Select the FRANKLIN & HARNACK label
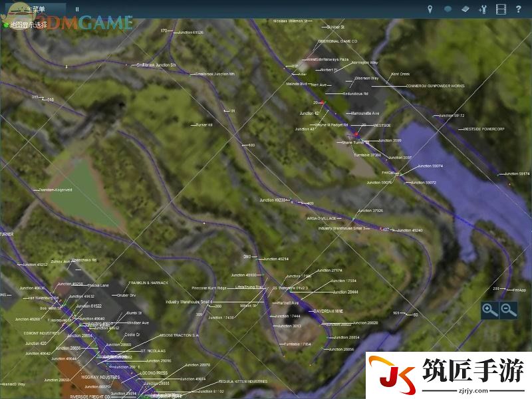Viewport: 532px width, 399px height. coord(148,283)
